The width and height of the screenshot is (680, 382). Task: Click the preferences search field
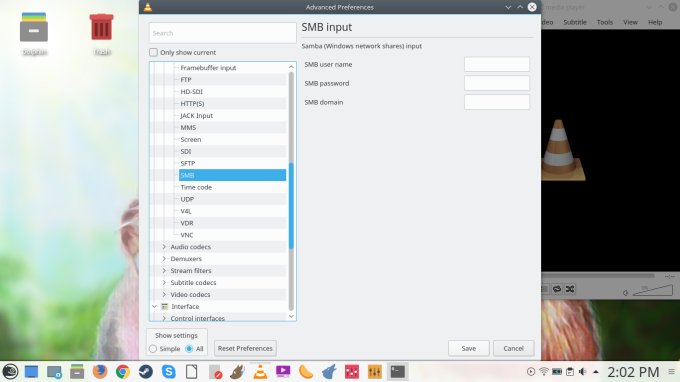[x=222, y=33]
